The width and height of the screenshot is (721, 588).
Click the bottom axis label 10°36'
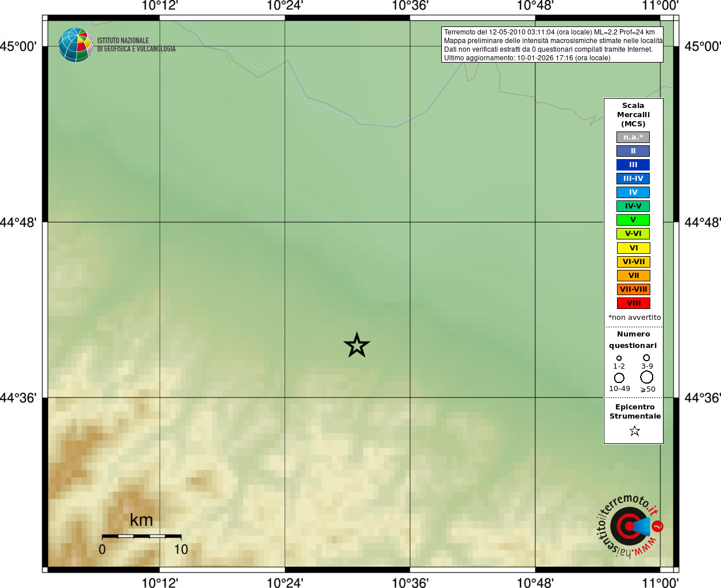pyautogui.click(x=410, y=583)
